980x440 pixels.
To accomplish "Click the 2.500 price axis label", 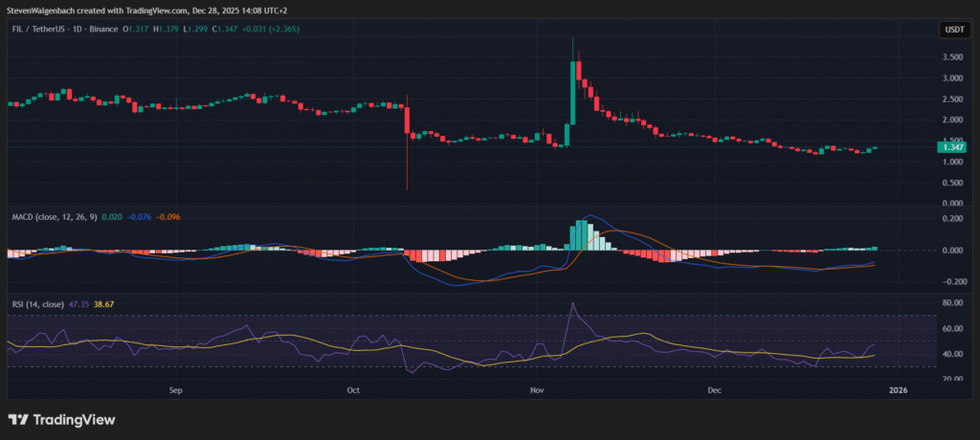I will [x=952, y=99].
